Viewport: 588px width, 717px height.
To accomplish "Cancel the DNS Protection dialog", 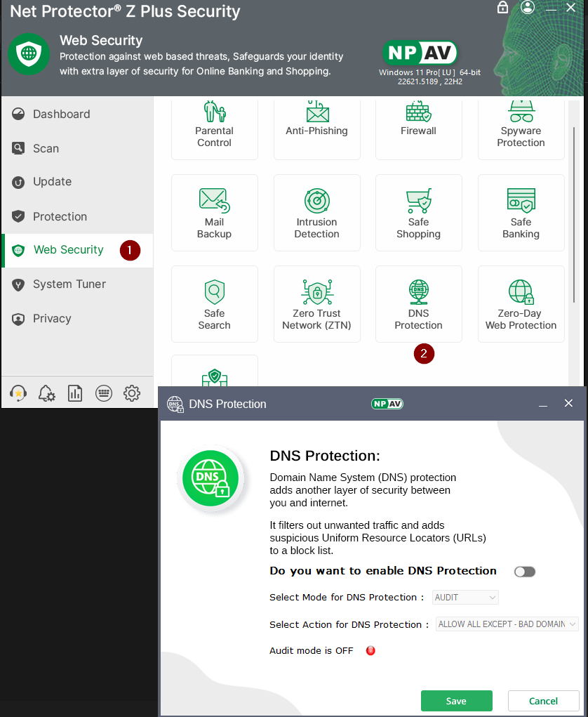I will click(543, 701).
